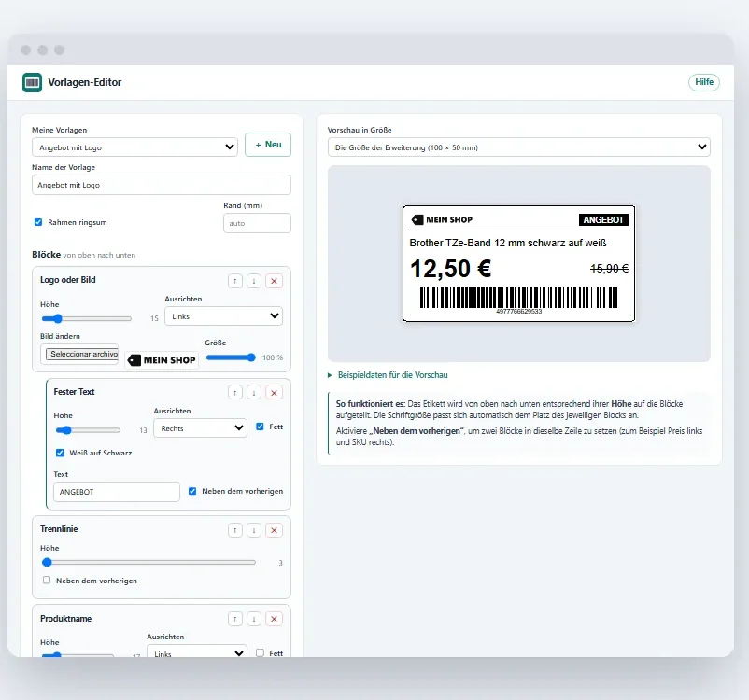Uncheck Neben dem vorherigen for Fester Text
The image size is (749, 700).
coord(192,491)
